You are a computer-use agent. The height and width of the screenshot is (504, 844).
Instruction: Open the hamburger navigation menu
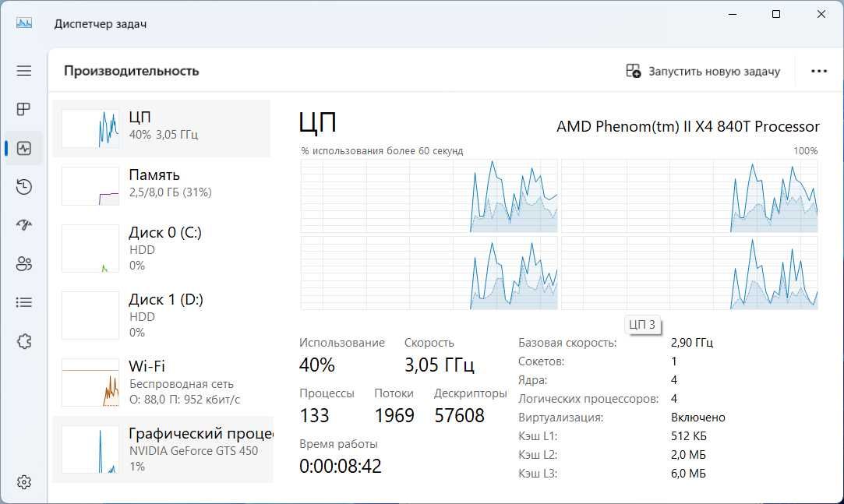(x=23, y=71)
